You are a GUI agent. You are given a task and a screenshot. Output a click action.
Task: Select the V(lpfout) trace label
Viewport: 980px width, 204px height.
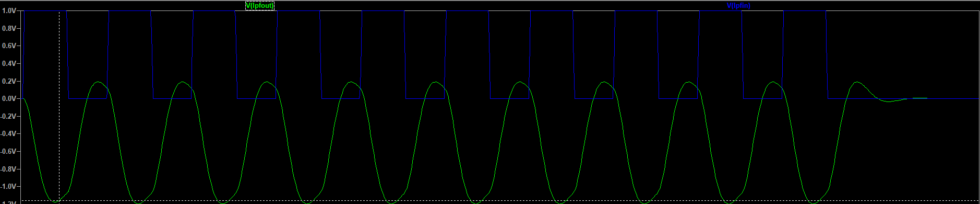pyautogui.click(x=260, y=5)
